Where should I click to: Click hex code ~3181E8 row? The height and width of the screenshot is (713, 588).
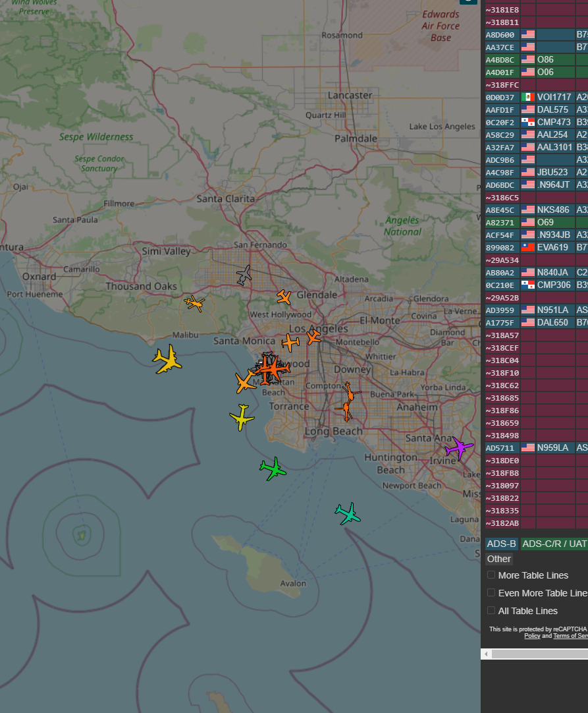pos(502,10)
